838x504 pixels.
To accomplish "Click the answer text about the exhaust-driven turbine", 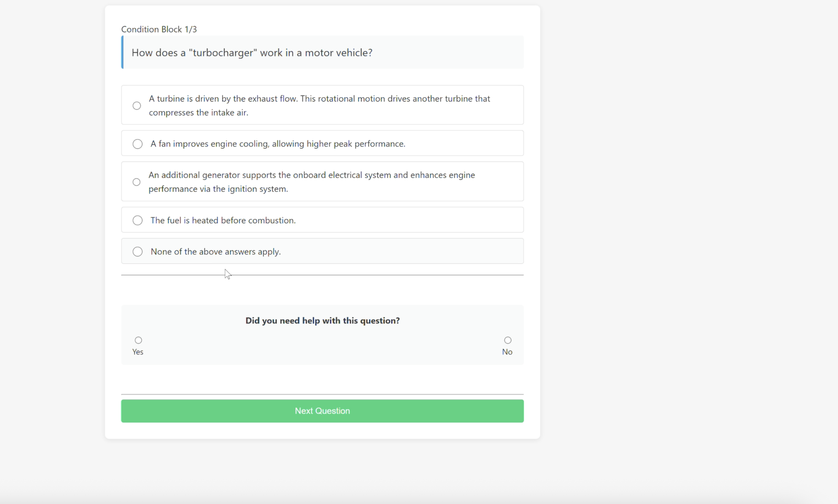I will (x=319, y=106).
